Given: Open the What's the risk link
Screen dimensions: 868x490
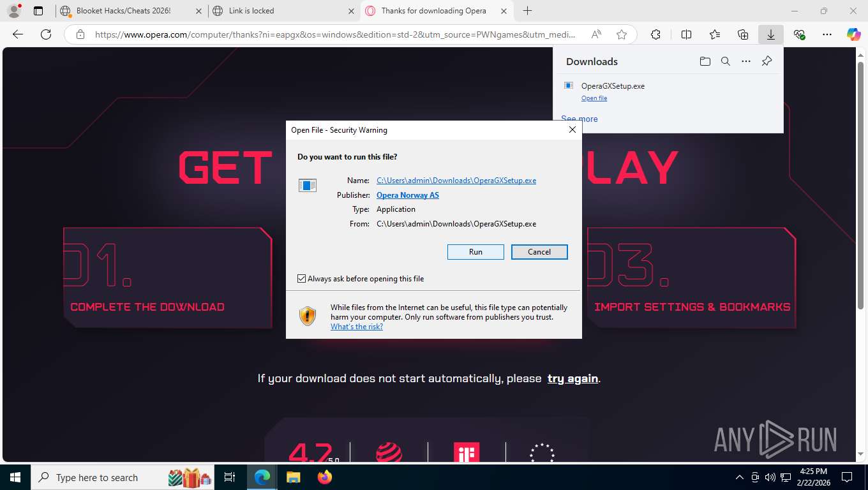Looking at the screenshot, I should [357, 327].
